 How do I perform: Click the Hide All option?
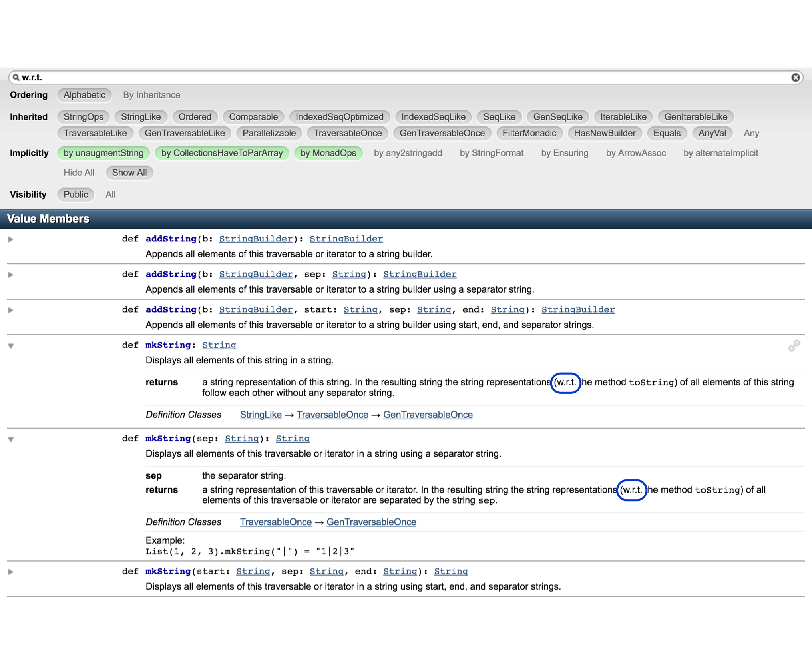(78, 173)
